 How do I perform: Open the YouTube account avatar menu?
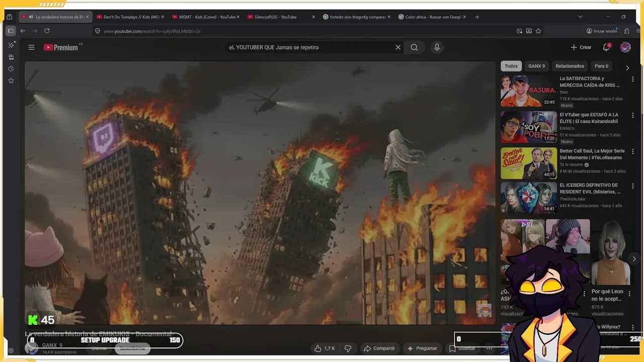coord(625,47)
